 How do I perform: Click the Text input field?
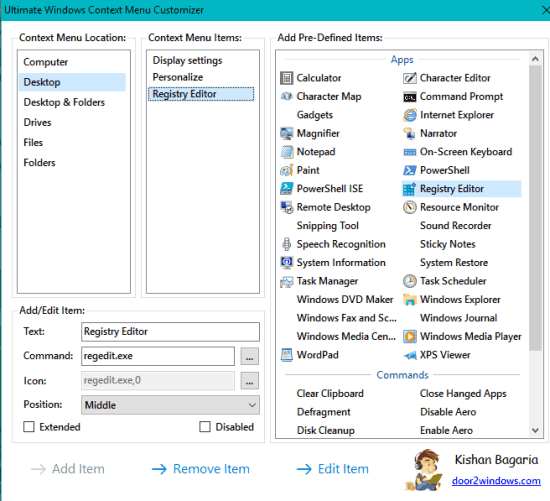coord(170,332)
